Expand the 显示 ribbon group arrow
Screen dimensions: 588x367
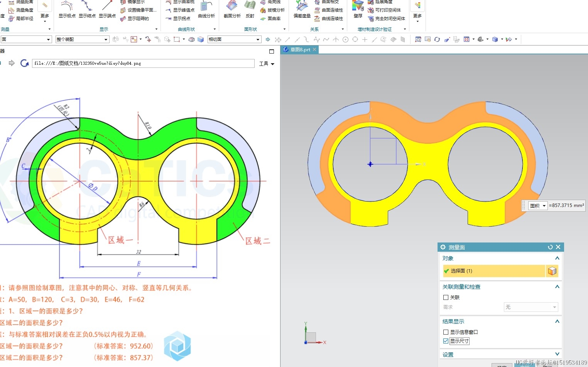click(x=156, y=29)
